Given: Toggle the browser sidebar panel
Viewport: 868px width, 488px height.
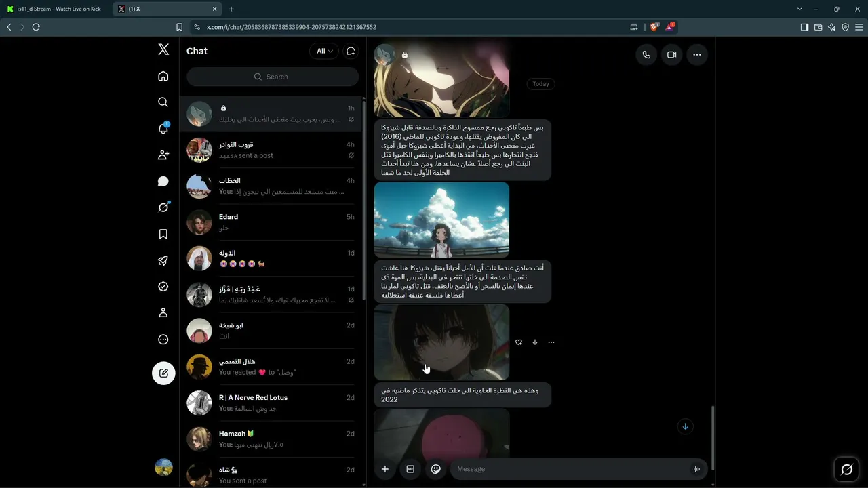Looking at the screenshot, I should point(804,27).
